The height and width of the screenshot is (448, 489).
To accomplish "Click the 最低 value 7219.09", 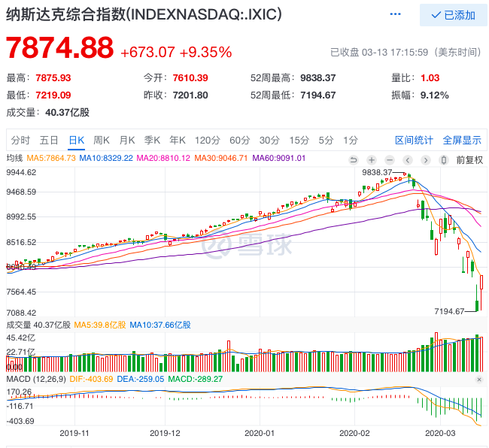I will 53,95.
